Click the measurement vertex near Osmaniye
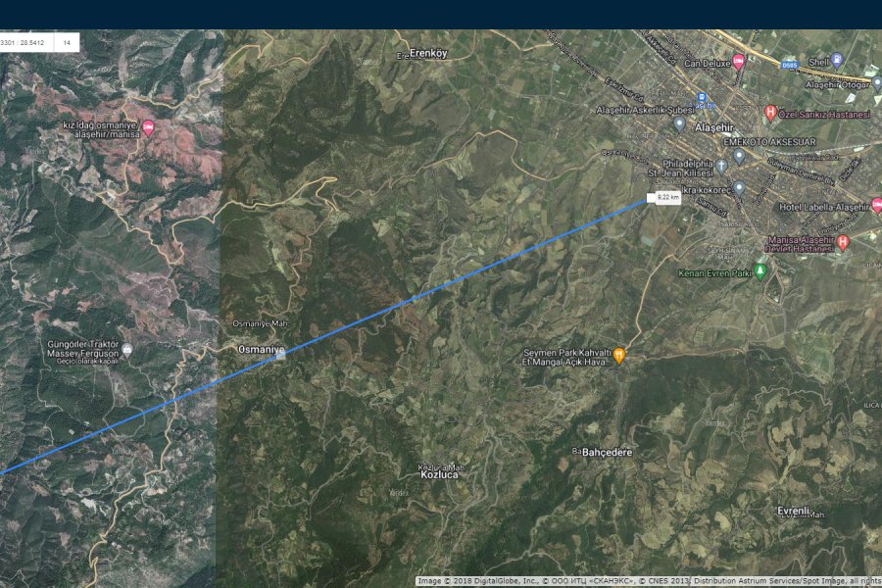The height and width of the screenshot is (588, 882). click(280, 354)
